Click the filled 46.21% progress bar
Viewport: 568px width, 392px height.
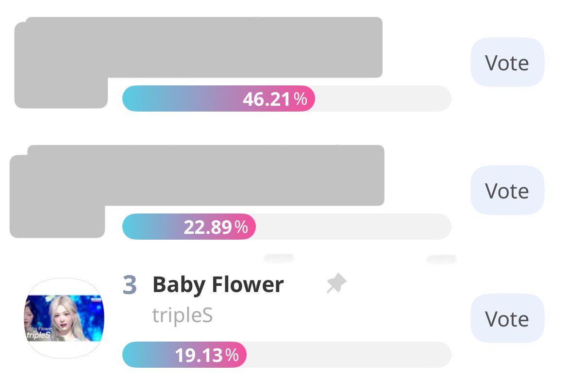pos(219,98)
